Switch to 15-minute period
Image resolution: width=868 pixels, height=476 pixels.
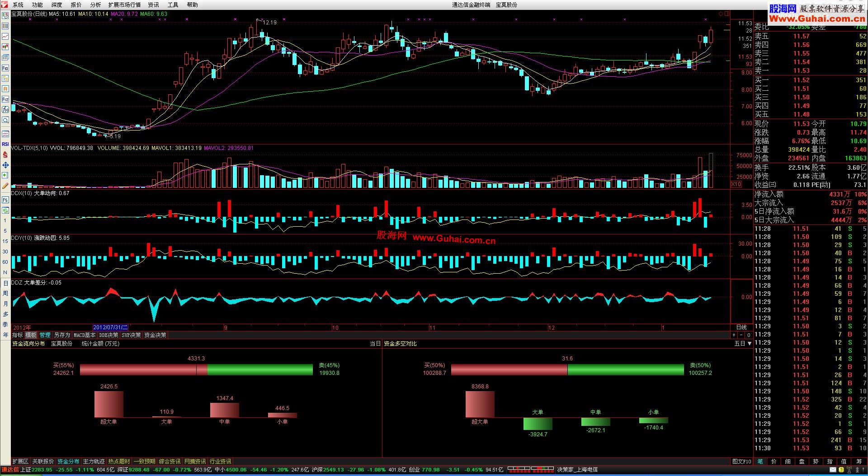(x=5, y=241)
